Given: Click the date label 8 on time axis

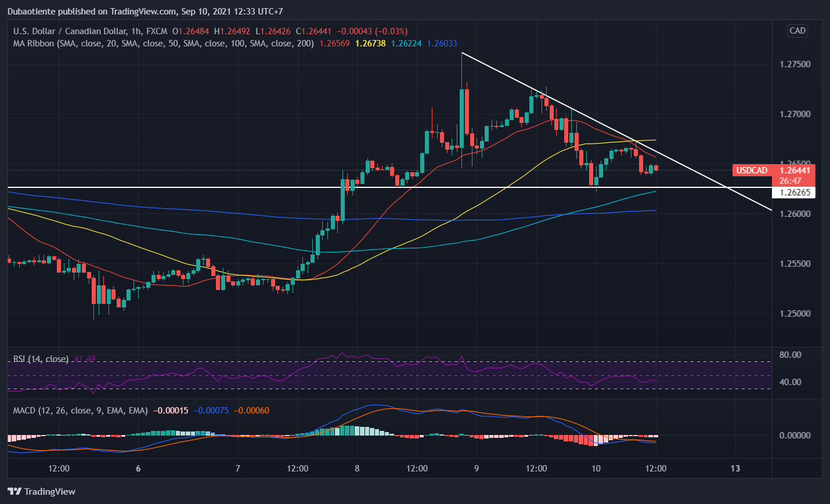Looking at the screenshot, I should click(x=357, y=469).
